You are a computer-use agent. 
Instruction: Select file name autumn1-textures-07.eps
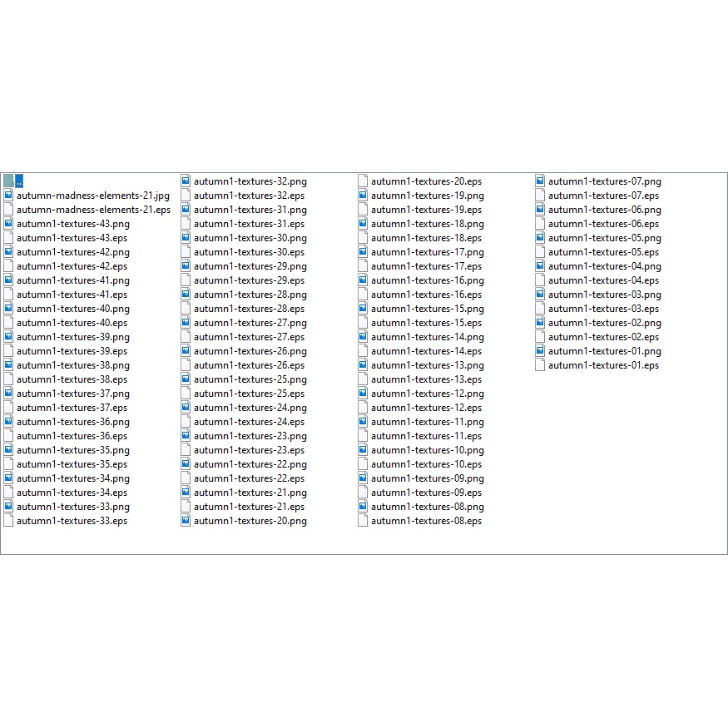[603, 196]
